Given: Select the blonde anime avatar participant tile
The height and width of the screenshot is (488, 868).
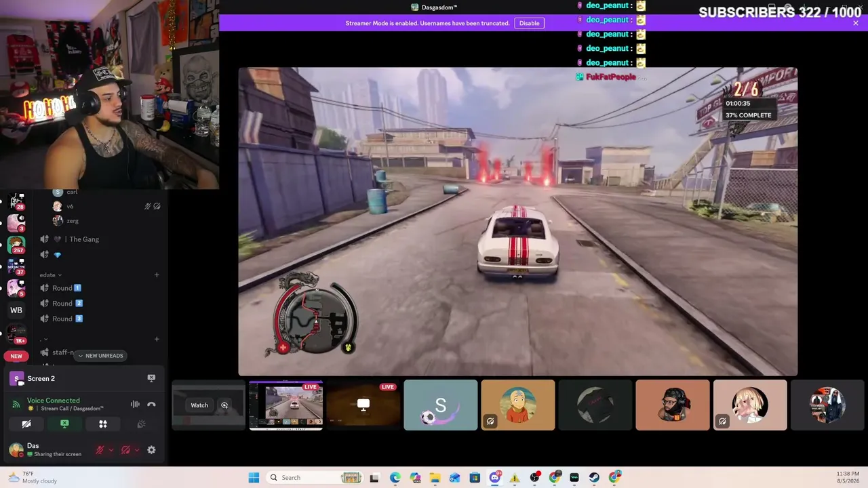Looking at the screenshot, I should click(x=750, y=405).
